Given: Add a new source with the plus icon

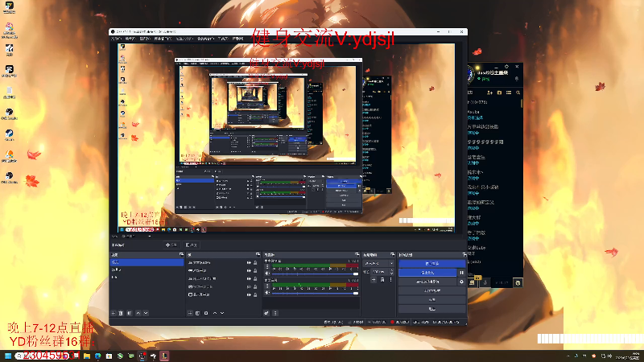Looking at the screenshot, I should tap(190, 313).
